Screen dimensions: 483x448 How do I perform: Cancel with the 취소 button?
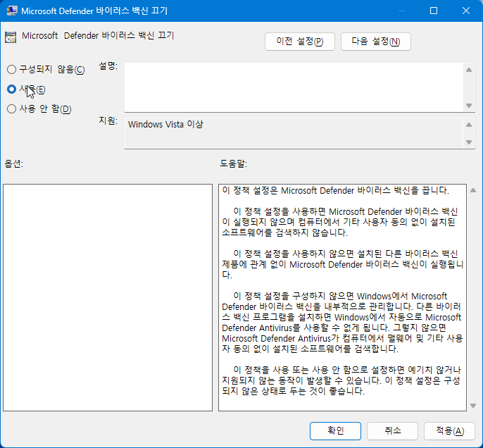(392, 430)
